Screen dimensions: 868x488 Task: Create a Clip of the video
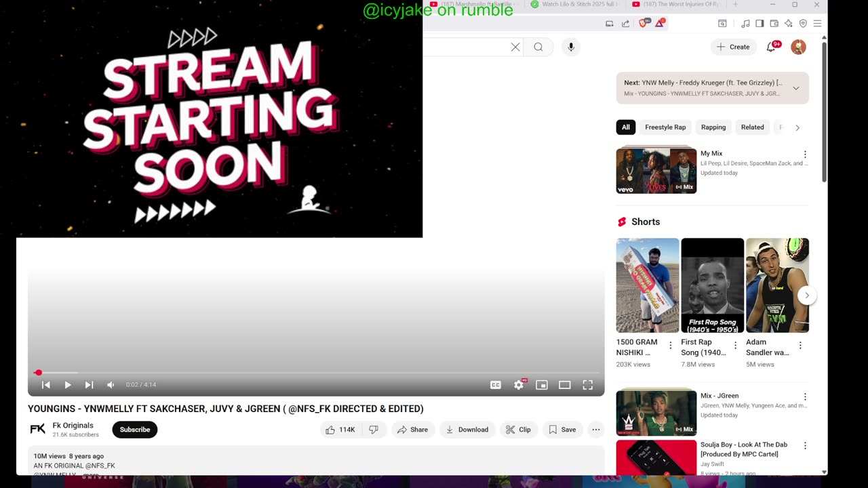518,430
